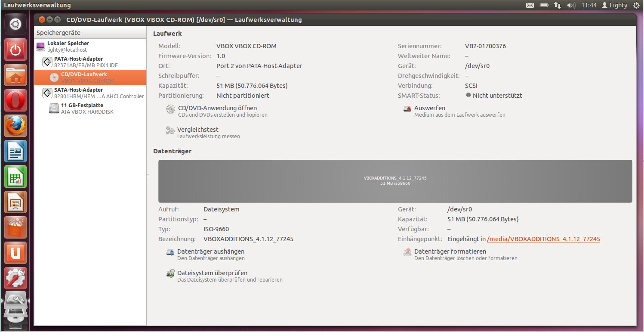The image size is (644, 332).
Task: Open the clock menu showing 11:44
Action: 589,5
